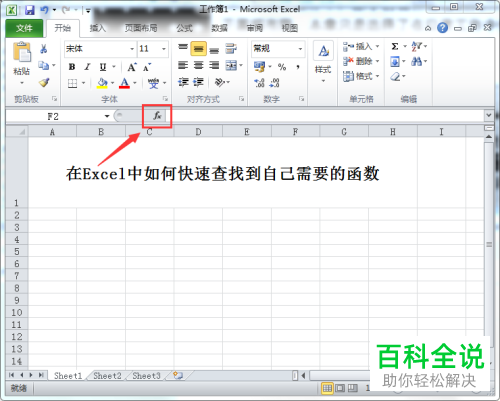Click the text orientation icon

(220, 82)
